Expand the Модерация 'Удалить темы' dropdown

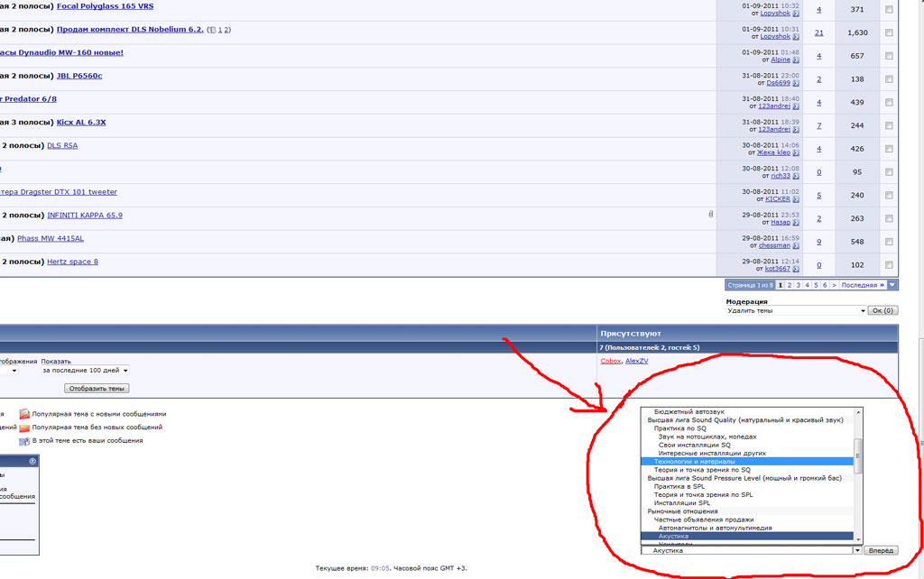point(796,310)
